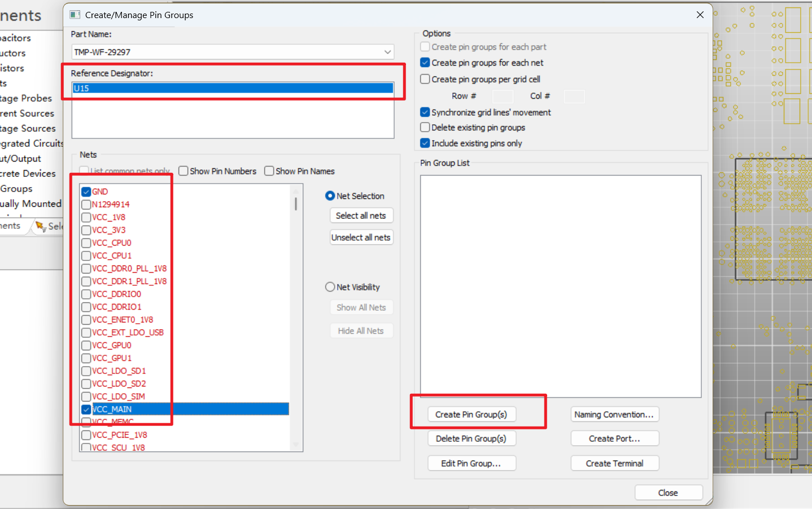Tick the VCC_ENET0_1V8 net

point(86,320)
